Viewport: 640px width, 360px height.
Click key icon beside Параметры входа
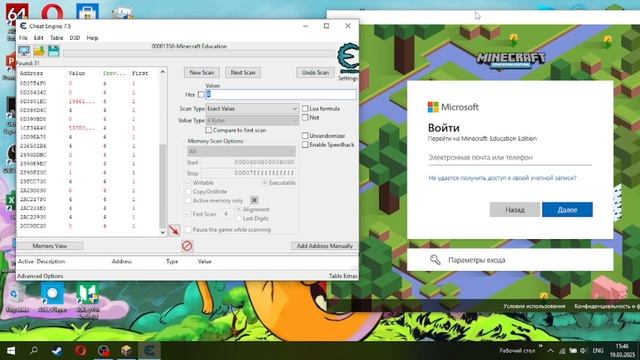(435, 260)
